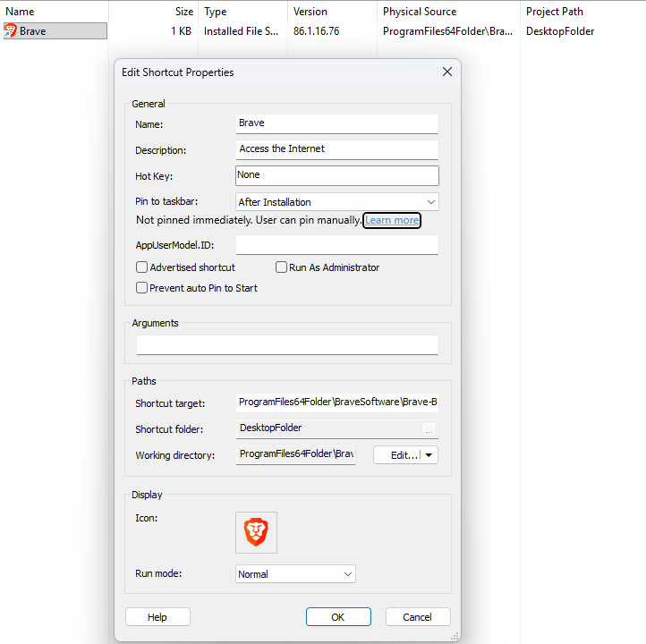The height and width of the screenshot is (644, 646).
Task: Click the dialog resize grip corner
Action: [455, 637]
